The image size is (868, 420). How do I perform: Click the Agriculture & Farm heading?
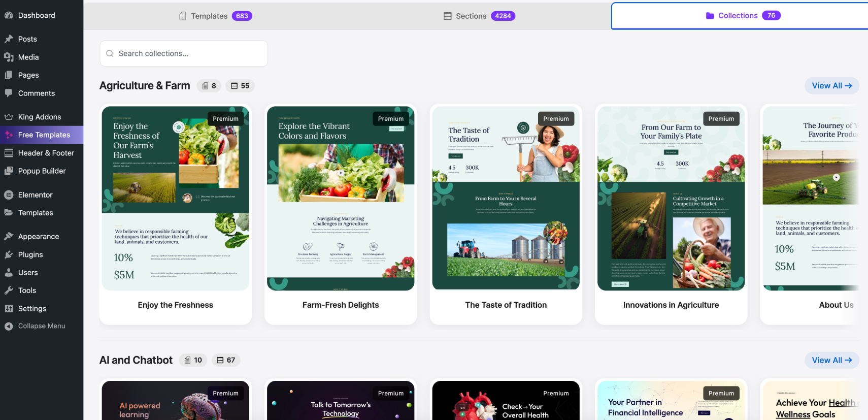point(145,86)
